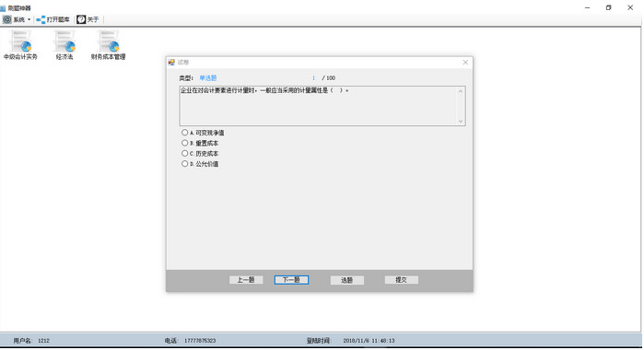
Task: Click the question text scrollbar up arrow
Action: click(x=461, y=91)
